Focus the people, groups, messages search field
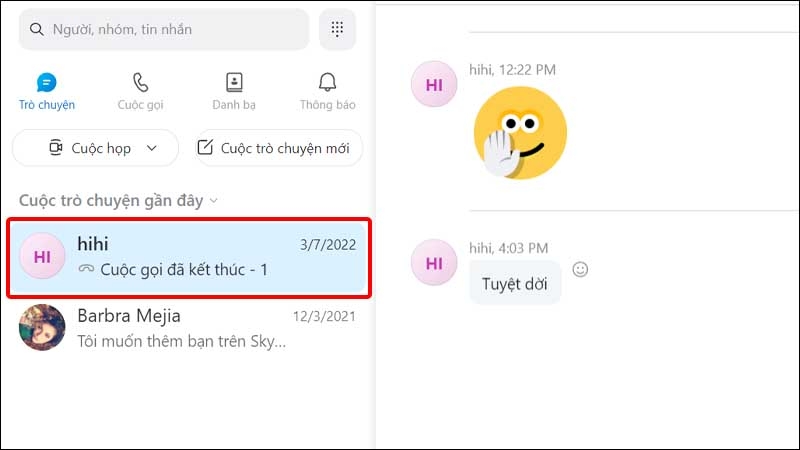The image size is (800, 450). pyautogui.click(x=164, y=29)
